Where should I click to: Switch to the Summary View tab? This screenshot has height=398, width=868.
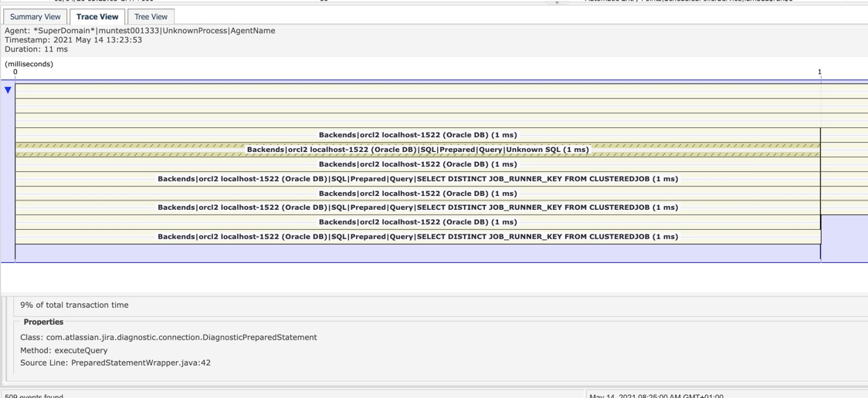point(36,16)
